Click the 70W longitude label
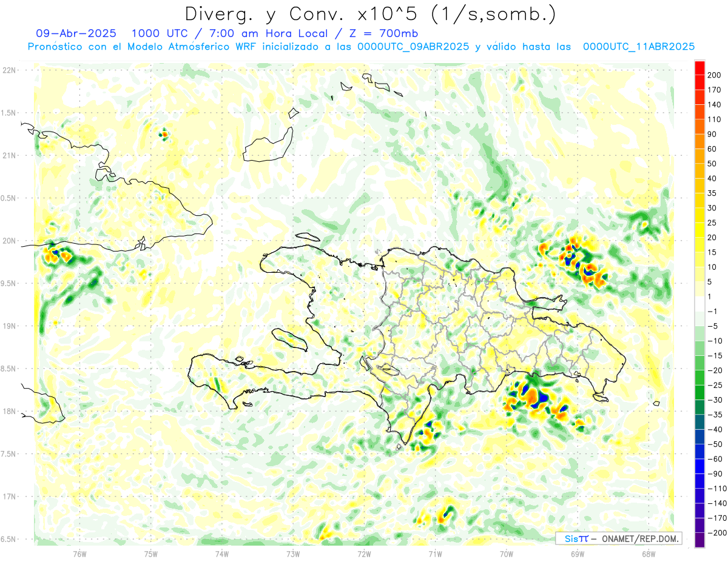This screenshot has width=728, height=562. pyautogui.click(x=506, y=554)
